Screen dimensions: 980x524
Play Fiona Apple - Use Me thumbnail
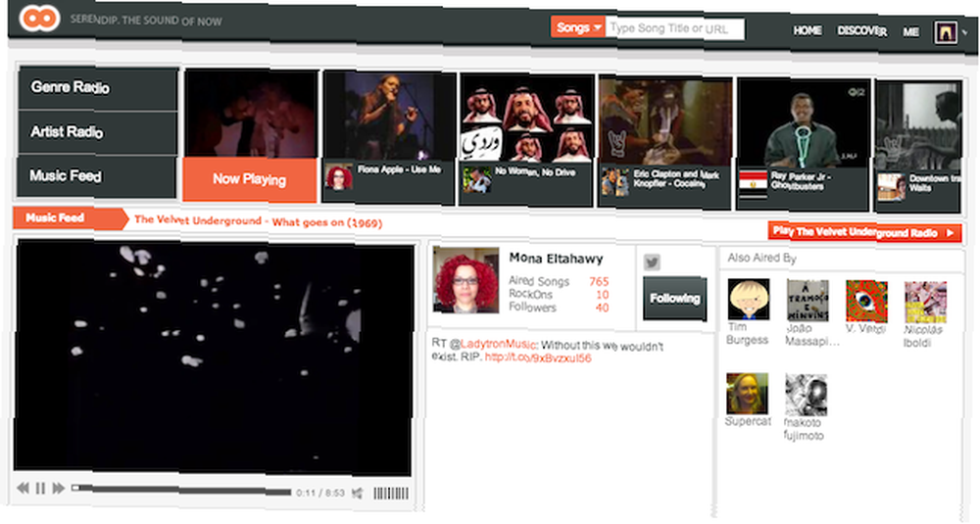click(389, 117)
